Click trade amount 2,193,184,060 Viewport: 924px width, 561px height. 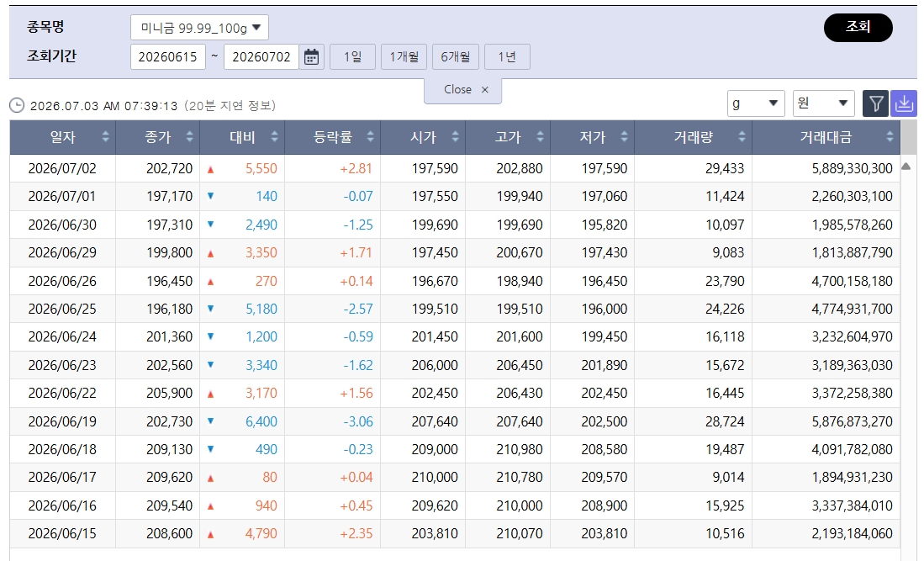click(852, 534)
